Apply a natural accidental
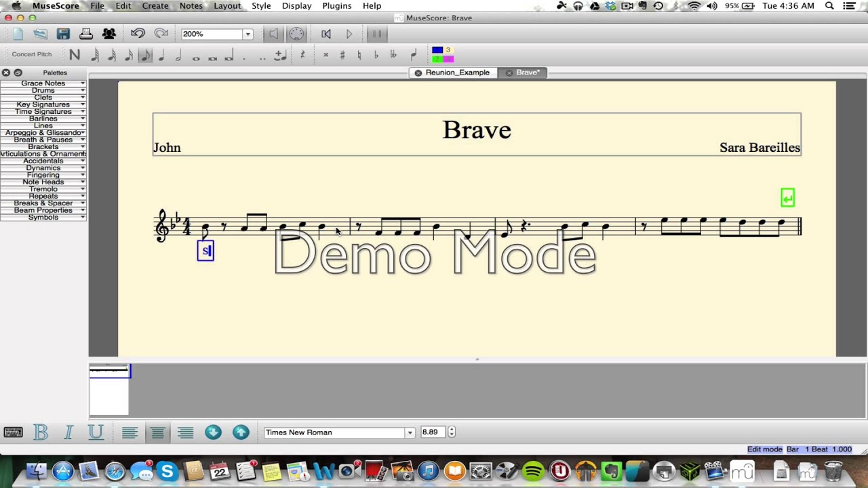 click(359, 56)
